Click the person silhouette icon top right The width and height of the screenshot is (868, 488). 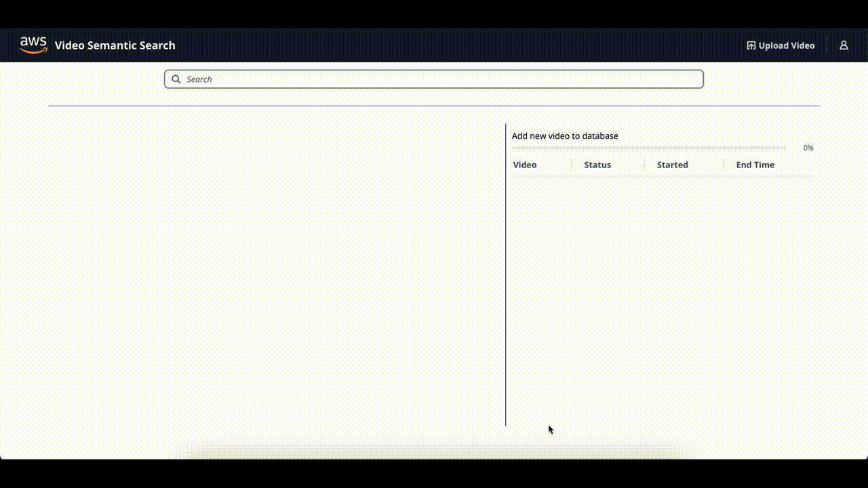tap(844, 45)
